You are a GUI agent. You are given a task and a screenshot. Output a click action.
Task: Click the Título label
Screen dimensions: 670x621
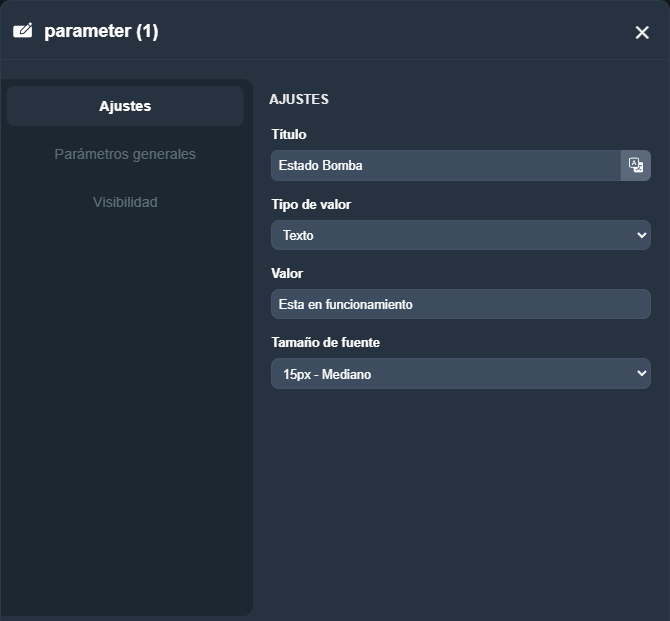pos(289,134)
